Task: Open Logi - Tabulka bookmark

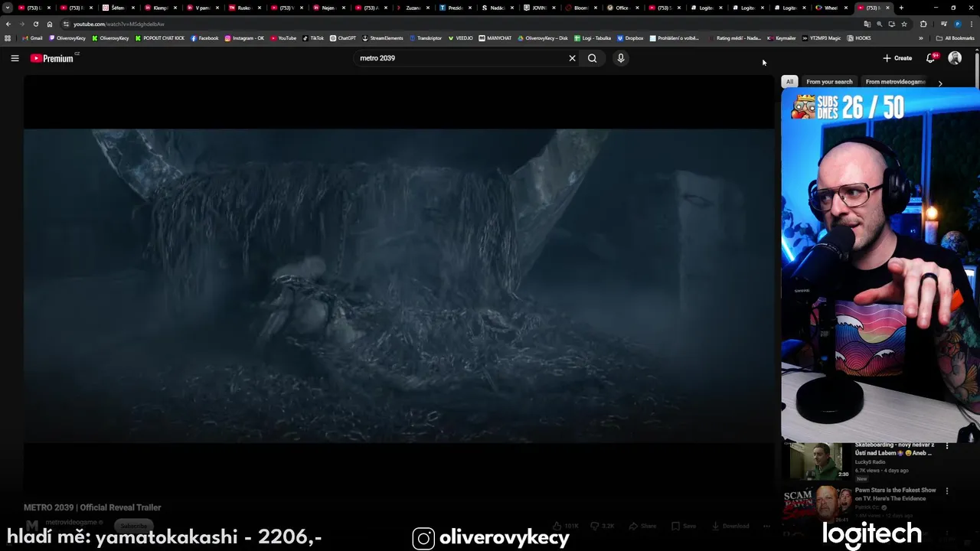Action: click(x=593, y=37)
